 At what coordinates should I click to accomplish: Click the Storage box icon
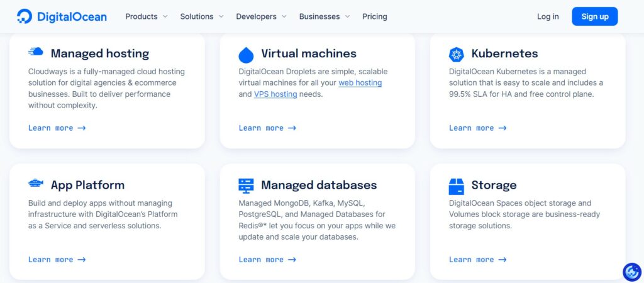point(457,187)
